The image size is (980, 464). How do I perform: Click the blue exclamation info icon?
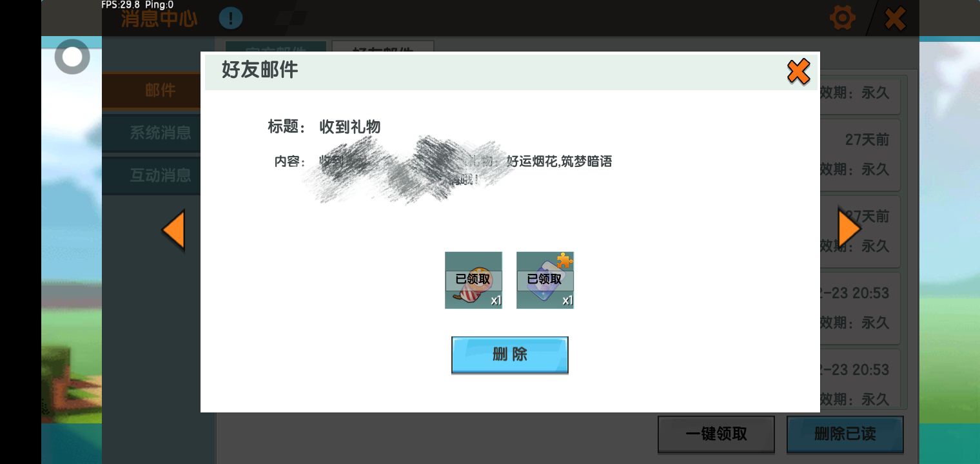(x=230, y=18)
